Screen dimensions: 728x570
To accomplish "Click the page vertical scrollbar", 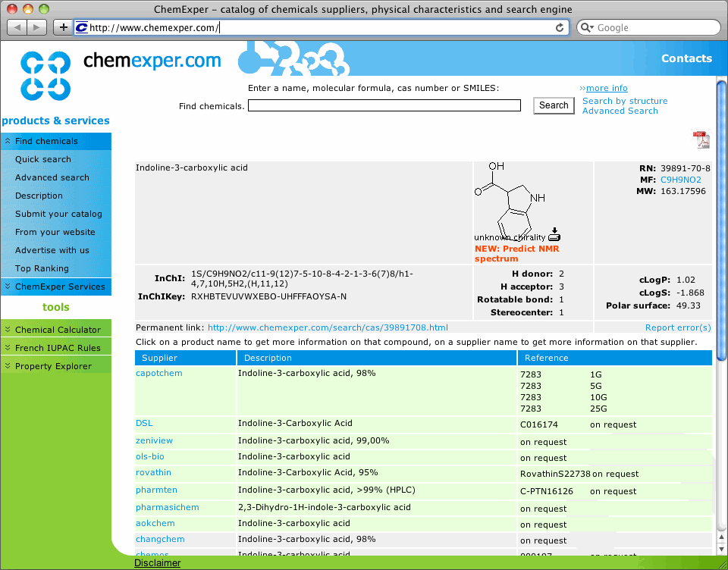I will [721, 303].
